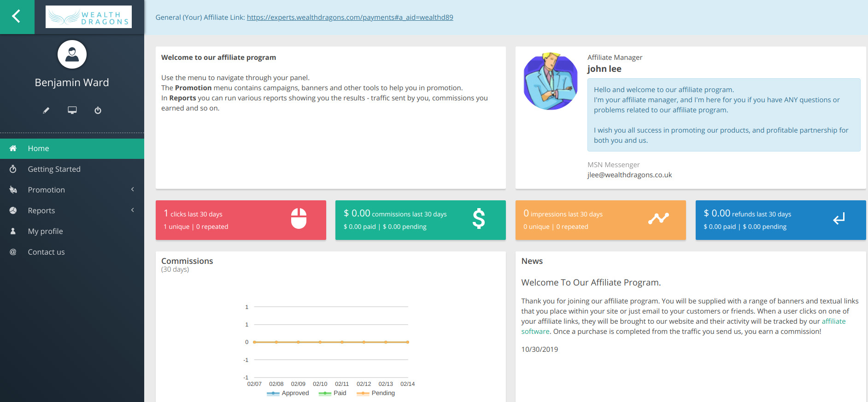The height and width of the screenshot is (402, 868).
Task: Click the return arrow icon on refunds card
Action: click(839, 218)
